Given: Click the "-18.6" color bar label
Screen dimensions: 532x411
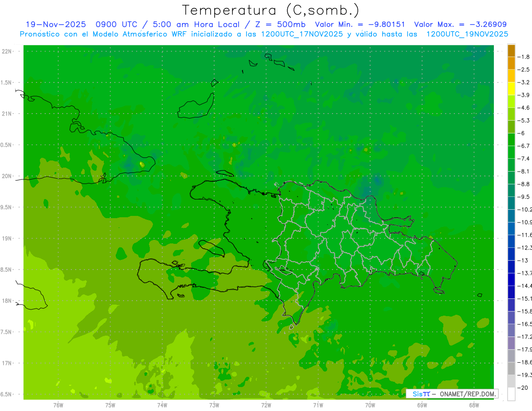Looking at the screenshot, I should point(525,362).
